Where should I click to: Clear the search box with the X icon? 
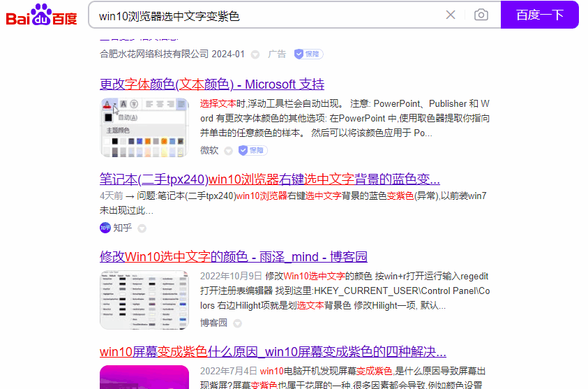click(x=451, y=15)
